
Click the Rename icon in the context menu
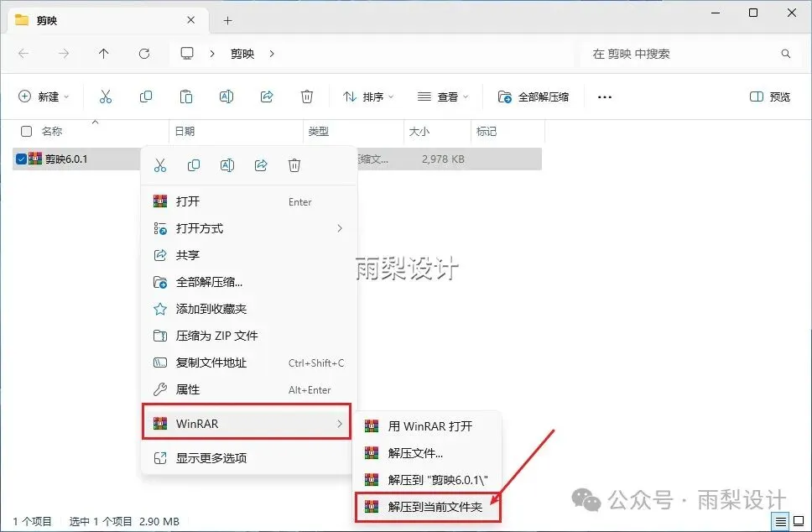tap(227, 165)
